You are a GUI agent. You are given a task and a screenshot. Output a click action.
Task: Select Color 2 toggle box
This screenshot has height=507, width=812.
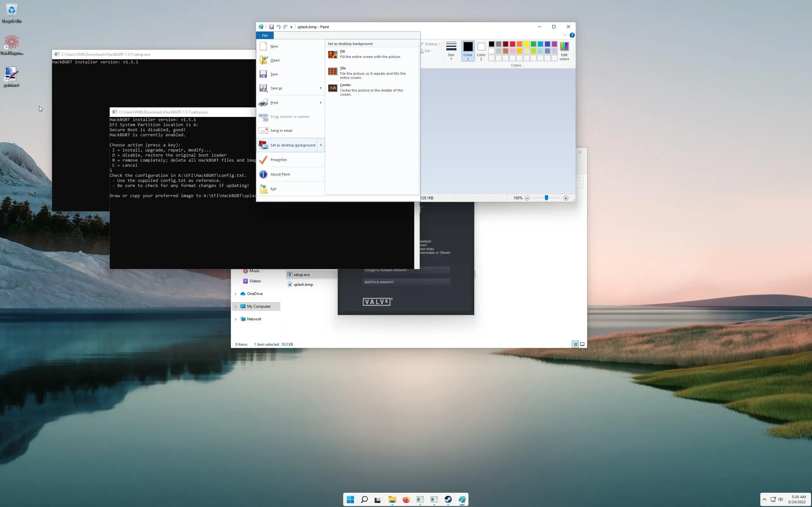click(481, 51)
